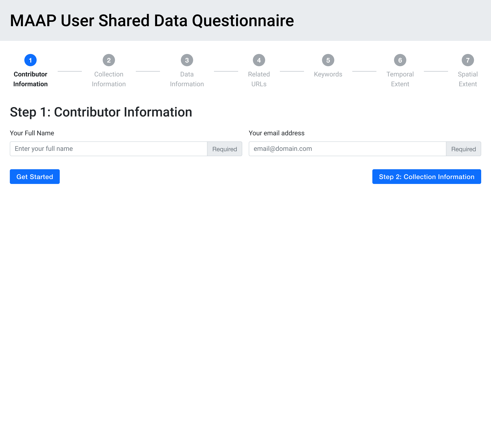Click the Required badge next to full name
Screen dimensions: 491x448
(225, 149)
